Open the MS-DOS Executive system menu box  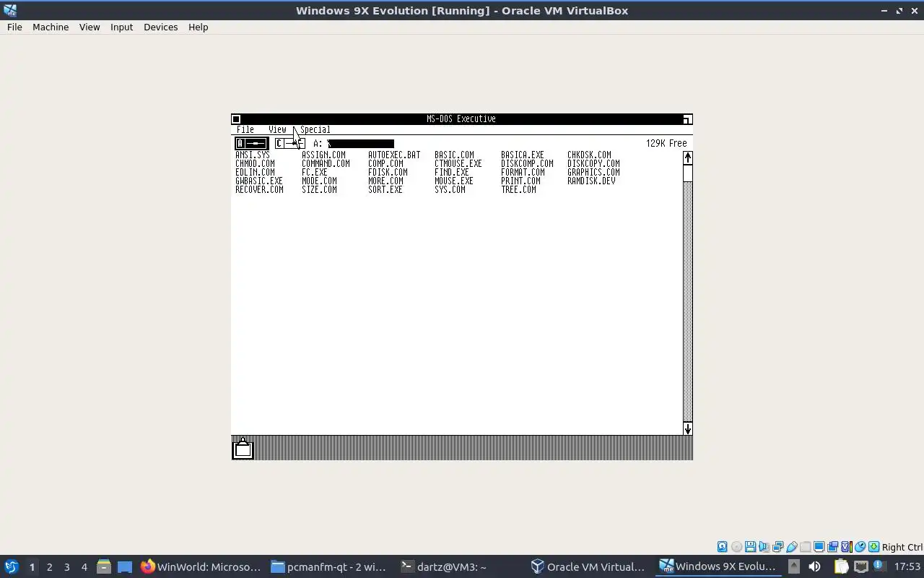click(236, 119)
